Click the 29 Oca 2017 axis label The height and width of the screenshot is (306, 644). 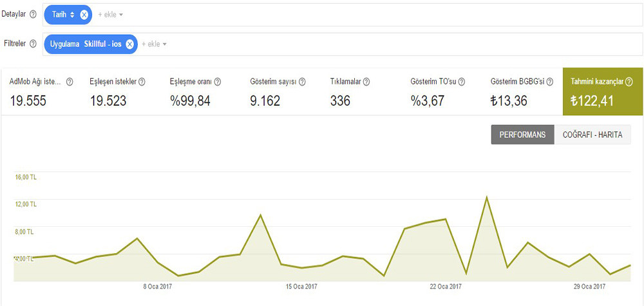[590, 287]
